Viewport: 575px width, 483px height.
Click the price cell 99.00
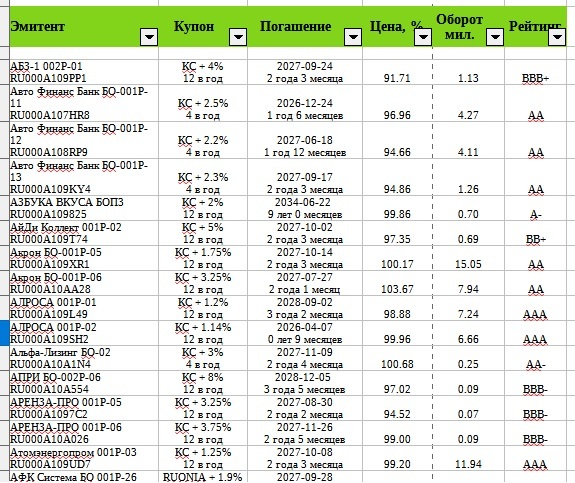tap(397, 433)
